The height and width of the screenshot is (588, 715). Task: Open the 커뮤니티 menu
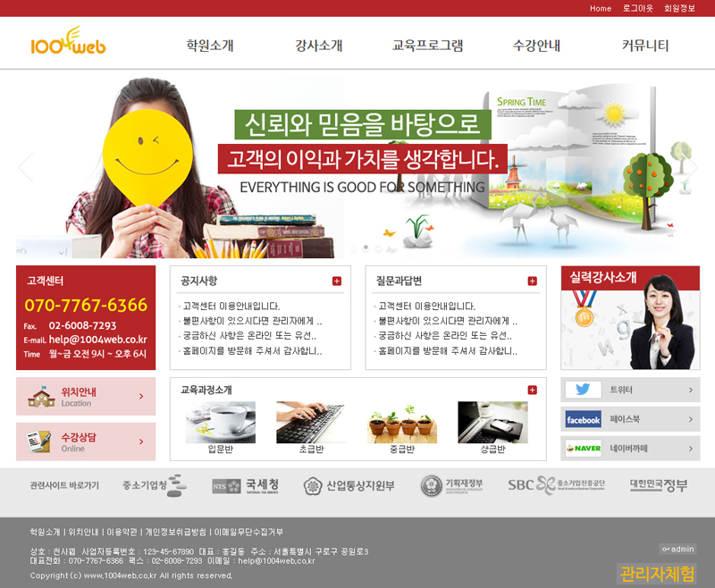(645, 46)
